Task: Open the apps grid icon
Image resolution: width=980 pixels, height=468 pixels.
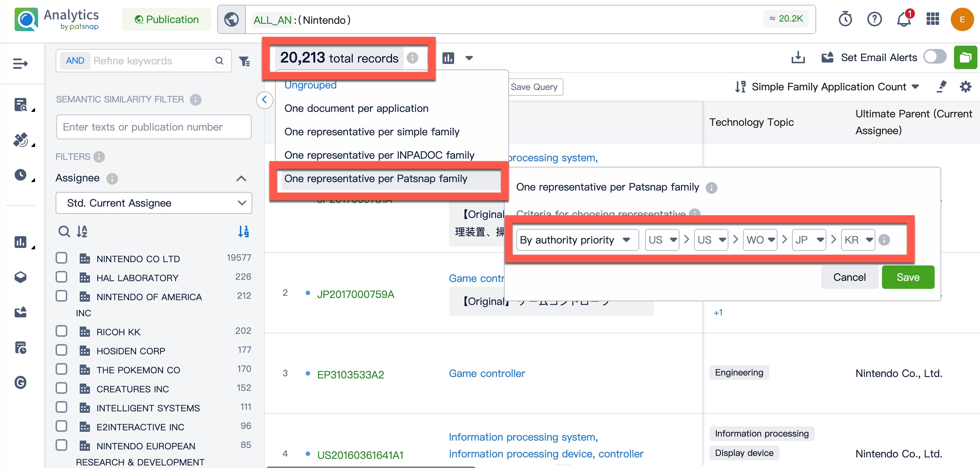Action: pos(932,19)
